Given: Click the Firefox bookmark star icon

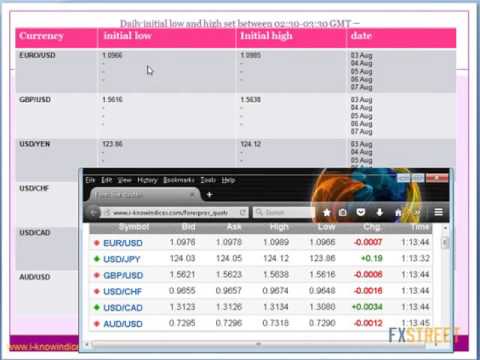Looking at the screenshot, I should [x=327, y=212].
